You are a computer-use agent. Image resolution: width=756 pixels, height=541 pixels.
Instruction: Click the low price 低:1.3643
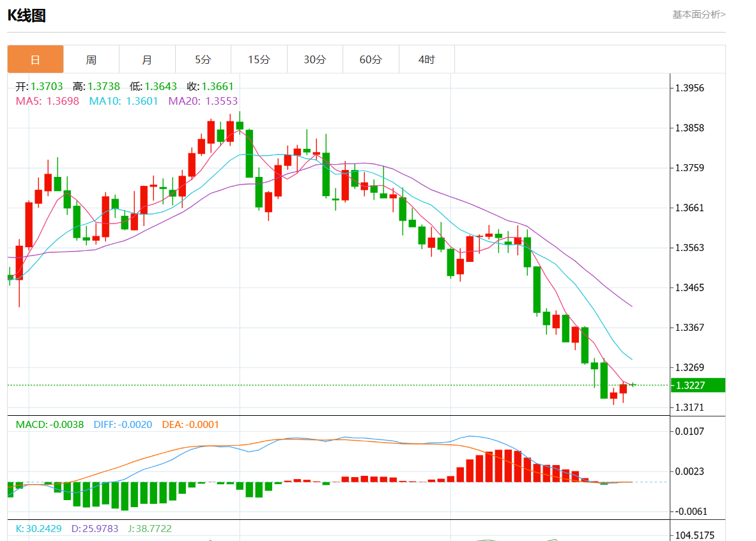coord(153,86)
